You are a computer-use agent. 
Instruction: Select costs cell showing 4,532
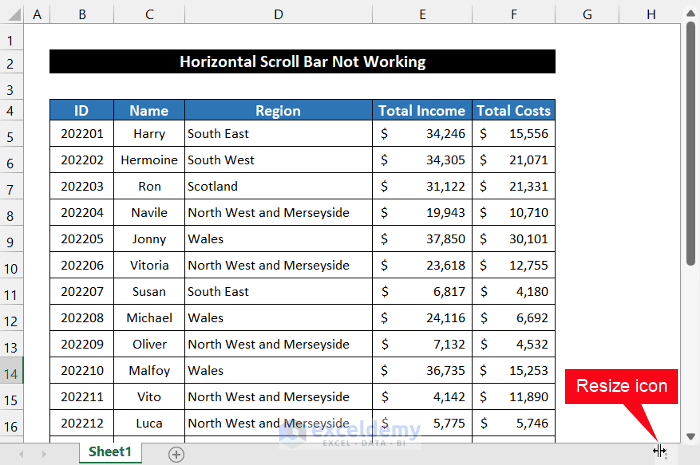[514, 344]
